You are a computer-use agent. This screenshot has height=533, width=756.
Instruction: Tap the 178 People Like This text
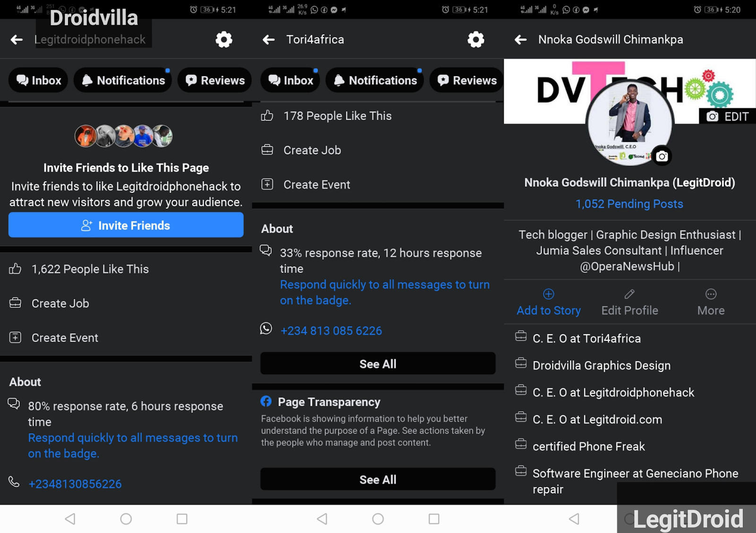337,116
